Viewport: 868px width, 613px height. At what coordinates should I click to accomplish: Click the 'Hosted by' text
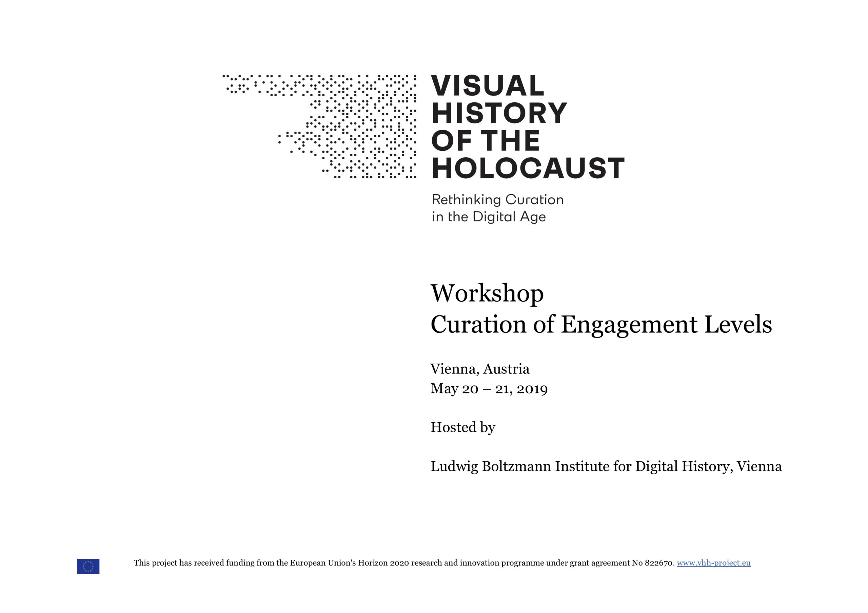pos(463,427)
